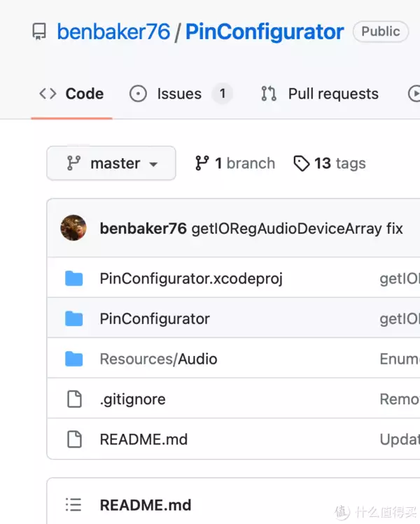Click the benbaker76 avatar thumbnail
Viewport: 420px width, 524px height.
click(73, 227)
